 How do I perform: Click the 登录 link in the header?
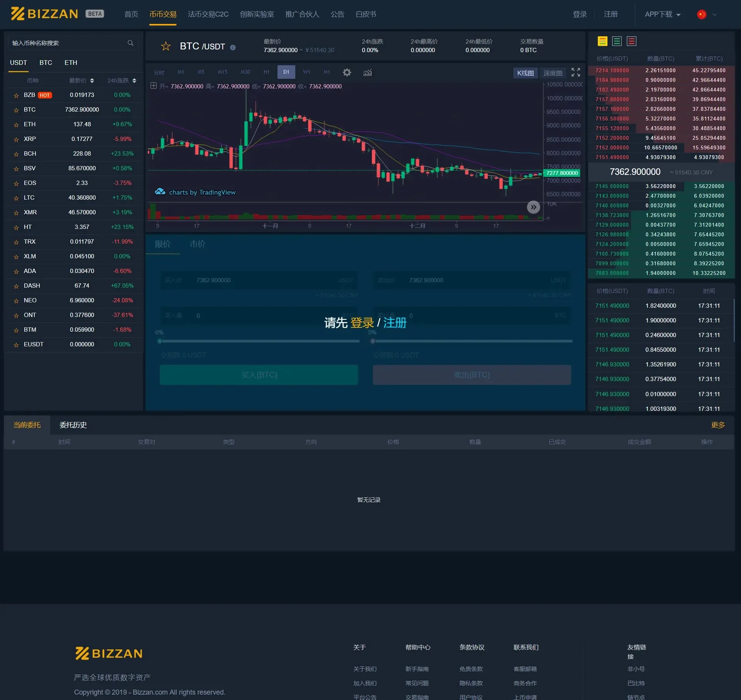pyautogui.click(x=579, y=14)
